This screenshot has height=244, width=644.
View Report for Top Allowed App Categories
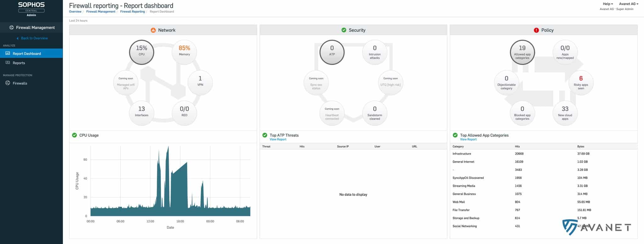pyautogui.click(x=468, y=139)
